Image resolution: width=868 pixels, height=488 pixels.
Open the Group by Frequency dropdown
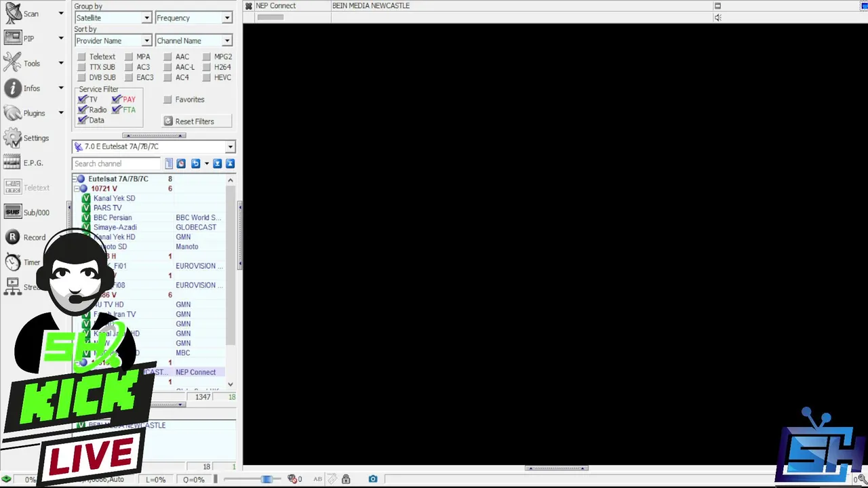pyautogui.click(x=194, y=18)
